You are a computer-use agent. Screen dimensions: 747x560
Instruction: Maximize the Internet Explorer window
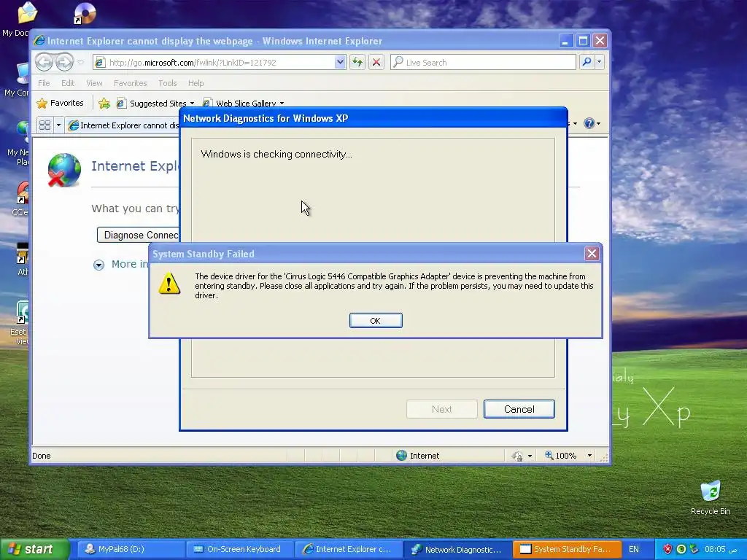[x=583, y=41]
